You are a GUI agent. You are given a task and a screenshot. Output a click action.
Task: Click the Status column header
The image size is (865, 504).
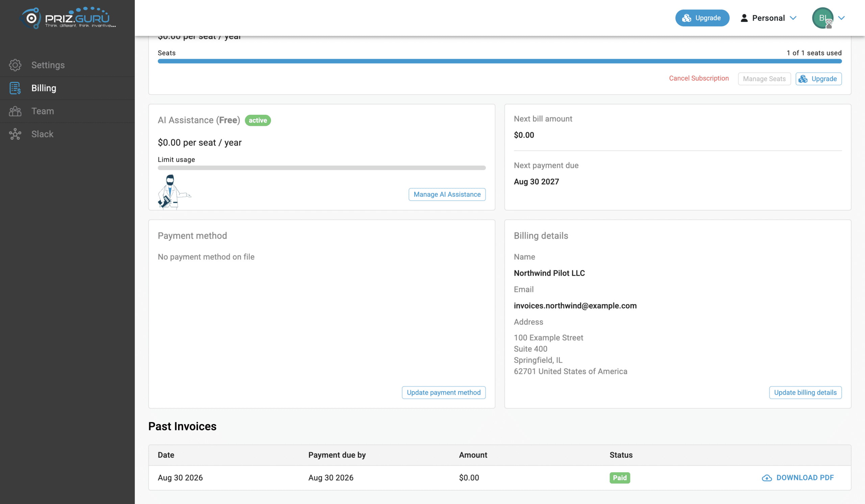click(621, 455)
